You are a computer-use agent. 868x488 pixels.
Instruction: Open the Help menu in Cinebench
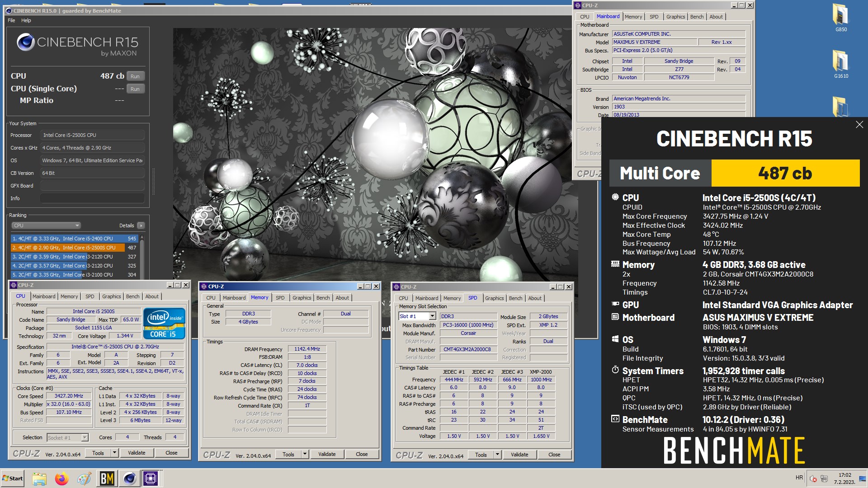[26, 20]
